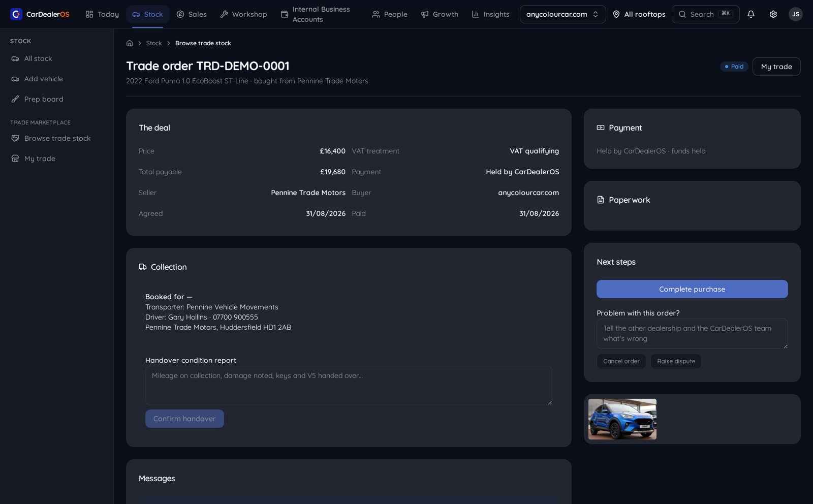Click the map pin rooftops icon
The image size is (813, 504).
pos(616,14)
